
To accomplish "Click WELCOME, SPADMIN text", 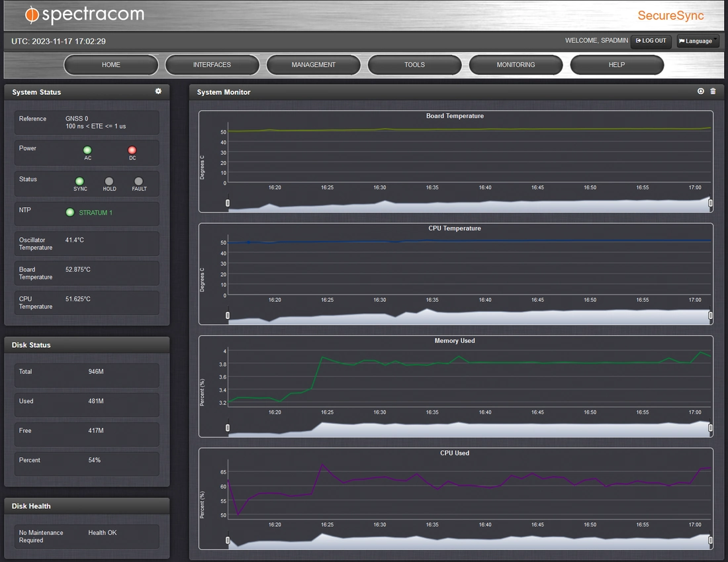I will point(596,40).
